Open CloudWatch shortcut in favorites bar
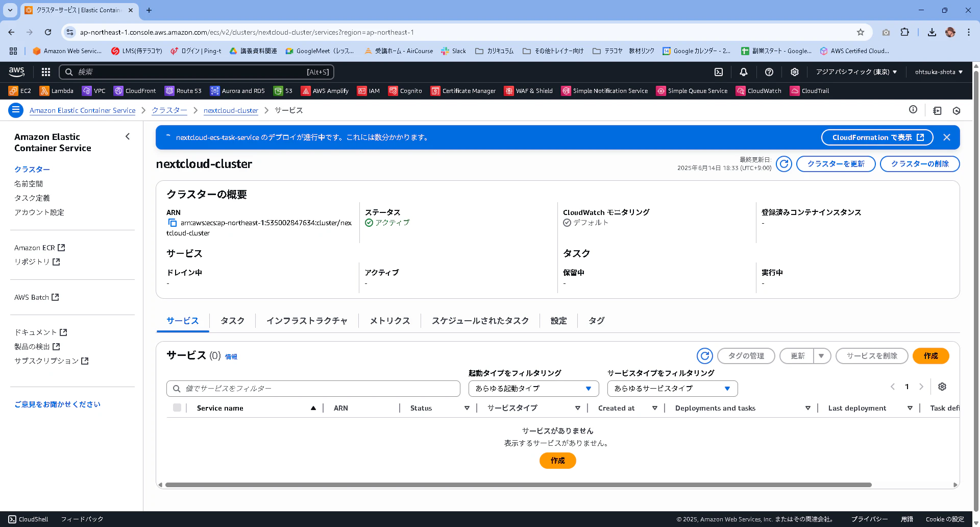 coord(759,91)
